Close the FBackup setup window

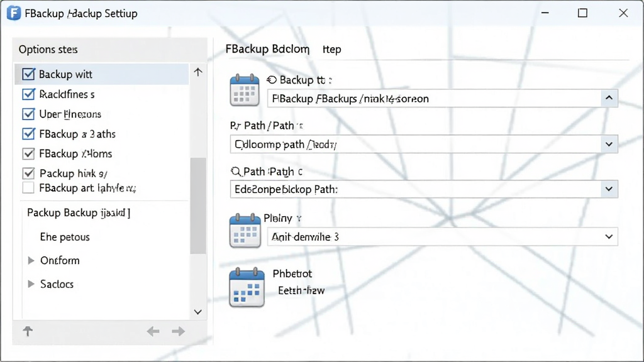pyautogui.click(x=623, y=13)
